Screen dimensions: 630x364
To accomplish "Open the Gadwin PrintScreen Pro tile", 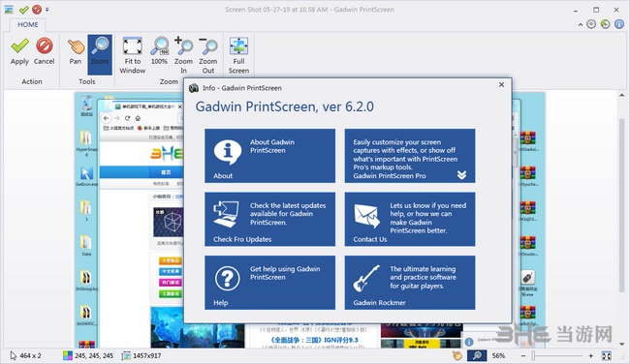I will tap(410, 156).
